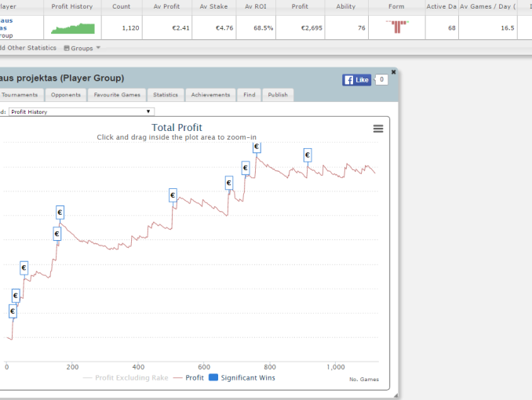Toggle Significant Wins legend item

242,378
